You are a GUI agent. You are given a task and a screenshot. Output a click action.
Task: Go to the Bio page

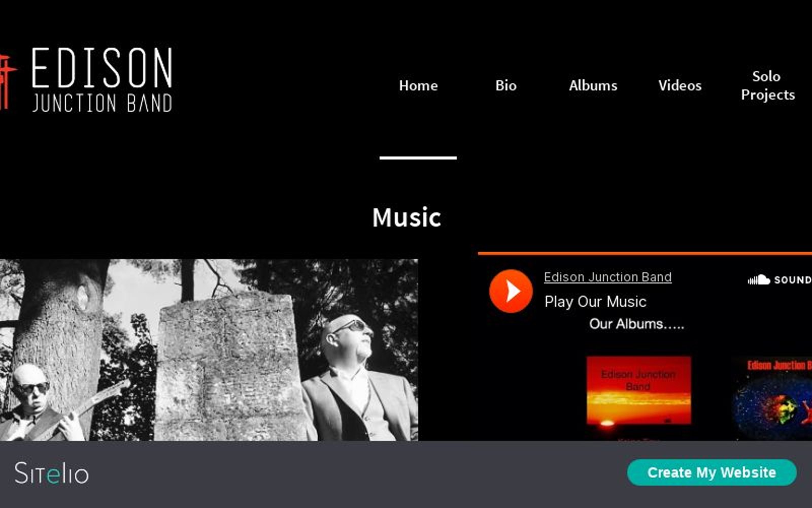(505, 85)
